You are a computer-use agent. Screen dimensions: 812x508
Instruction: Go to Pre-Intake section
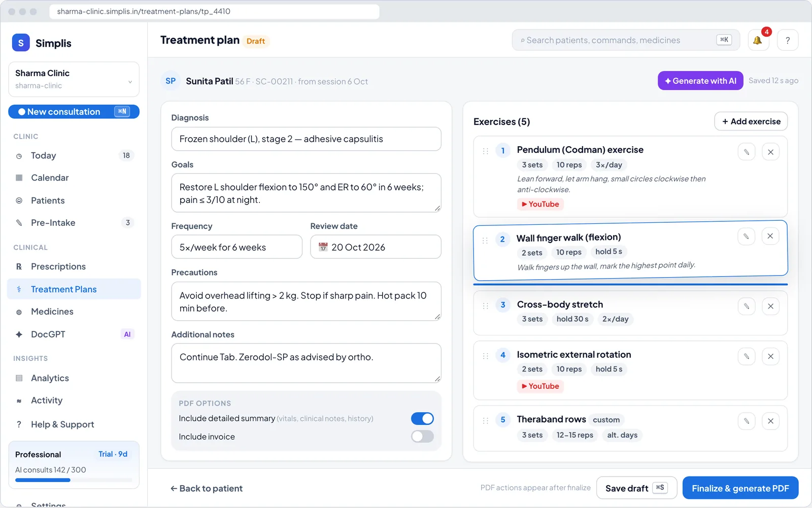74,223
